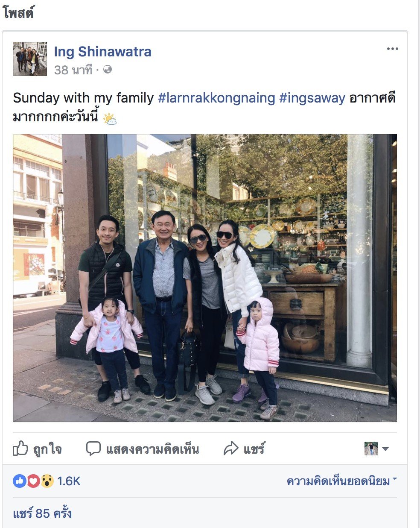Click the Wow face reaction icon
This screenshot has width=420, height=528.
click(x=47, y=481)
